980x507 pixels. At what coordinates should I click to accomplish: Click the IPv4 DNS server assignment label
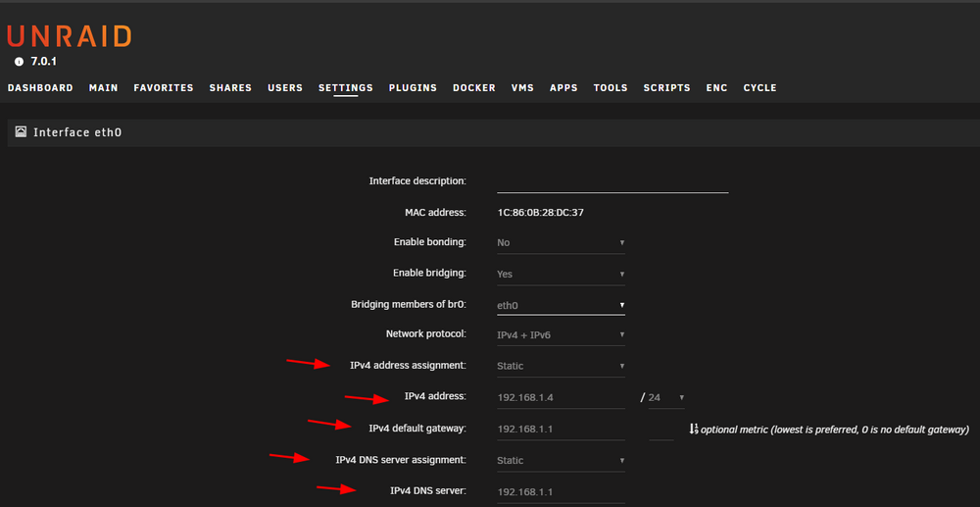coord(401,460)
